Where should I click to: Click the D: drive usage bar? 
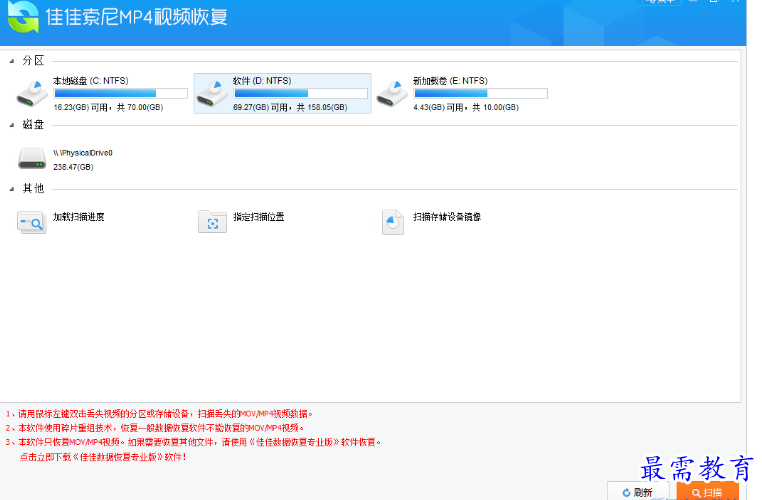300,93
